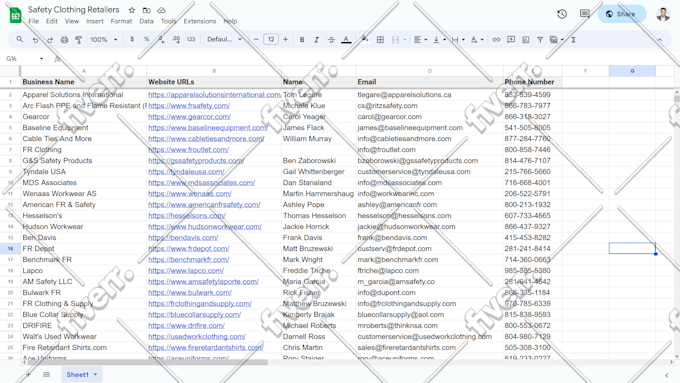The image size is (680, 383).
Task: Open the Default font dropdown
Action: [224, 39]
